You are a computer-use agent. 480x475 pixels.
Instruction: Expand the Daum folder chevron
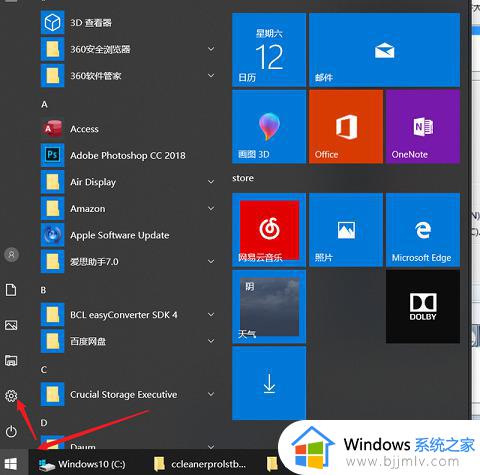click(211, 446)
